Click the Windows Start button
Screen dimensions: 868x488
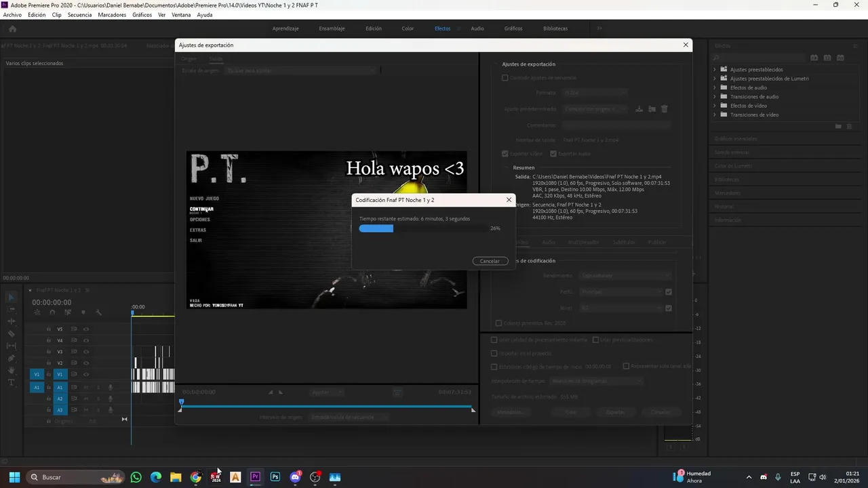point(14,477)
